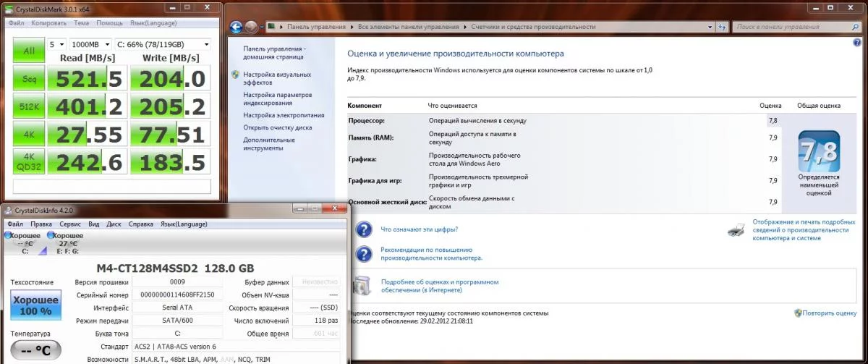The height and width of the screenshot is (364, 868).
Task: Open Язык(Language) menu in CrystalDiskInfo
Action: point(184,224)
